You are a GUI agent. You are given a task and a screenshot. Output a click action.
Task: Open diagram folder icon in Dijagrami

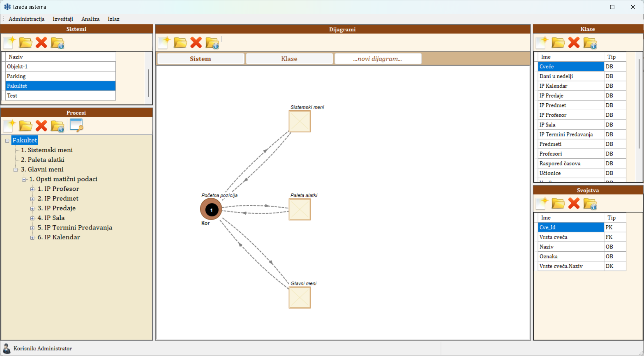180,43
